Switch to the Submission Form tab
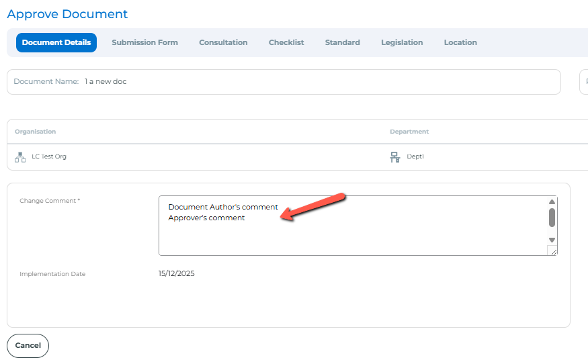The width and height of the screenshot is (588, 364). 144,42
